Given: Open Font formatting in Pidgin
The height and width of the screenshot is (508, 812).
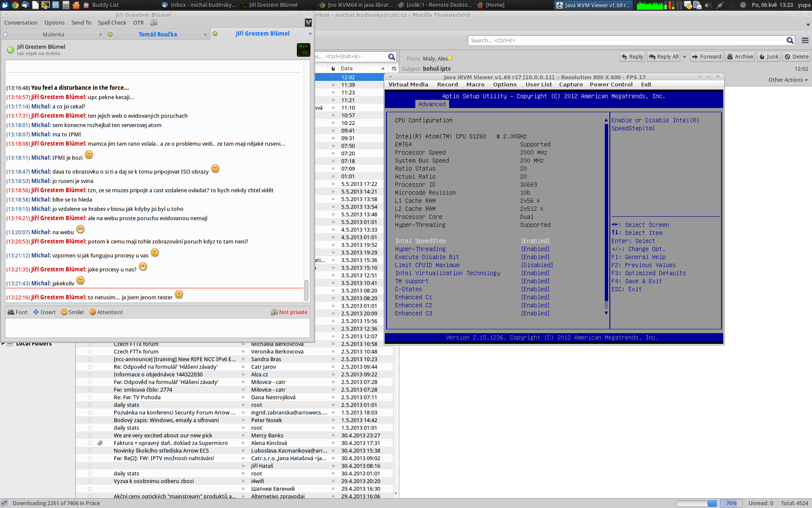Looking at the screenshot, I should [17, 312].
